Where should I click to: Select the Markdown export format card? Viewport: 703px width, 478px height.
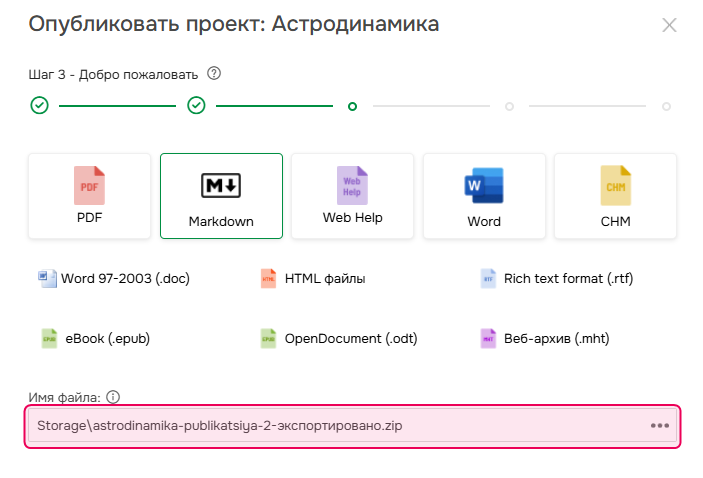tap(221, 196)
